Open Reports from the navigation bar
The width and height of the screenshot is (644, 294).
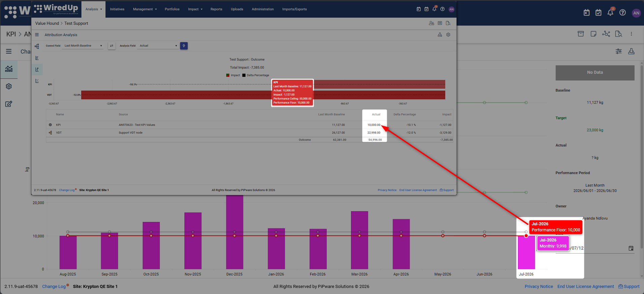216,9
